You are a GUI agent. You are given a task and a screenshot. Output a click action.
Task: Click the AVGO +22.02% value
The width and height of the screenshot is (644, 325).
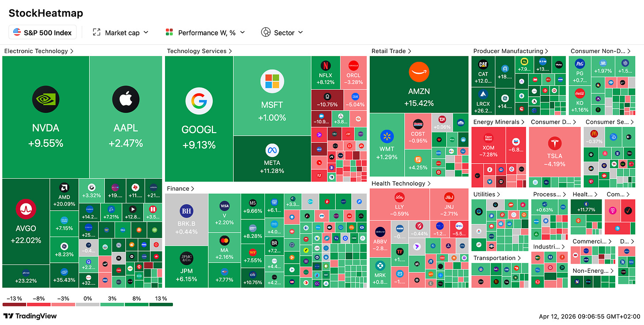click(25, 241)
